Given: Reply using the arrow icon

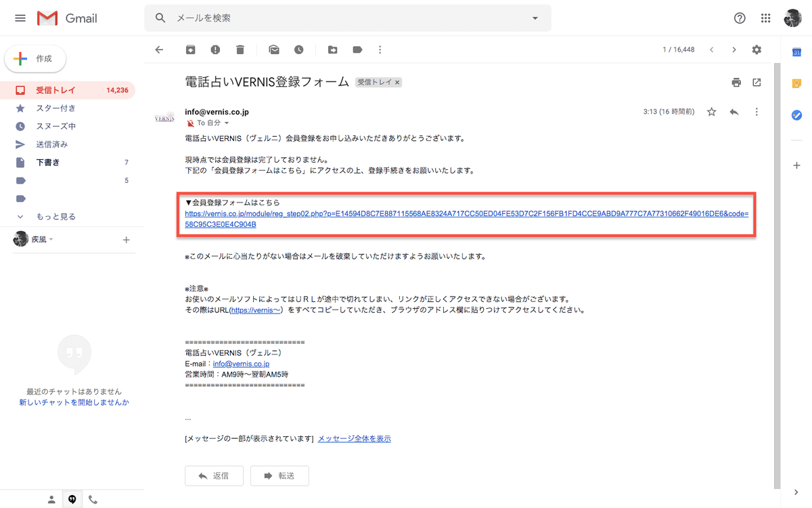Looking at the screenshot, I should (x=734, y=112).
